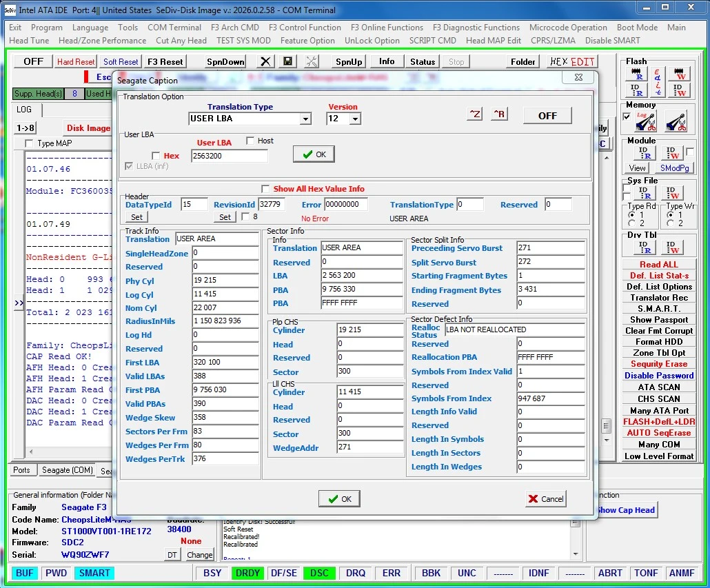710x588 pixels.
Task: Open the Version dropdown
Action: [356, 119]
